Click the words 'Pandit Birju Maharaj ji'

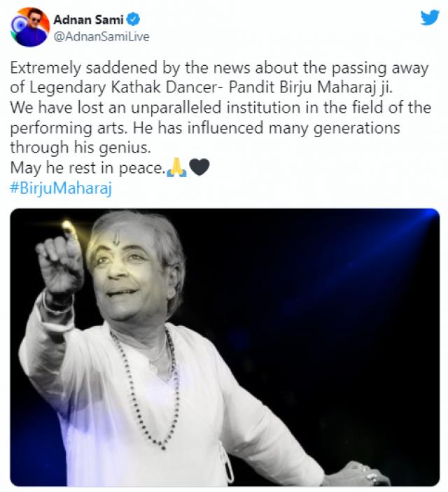click(x=311, y=87)
